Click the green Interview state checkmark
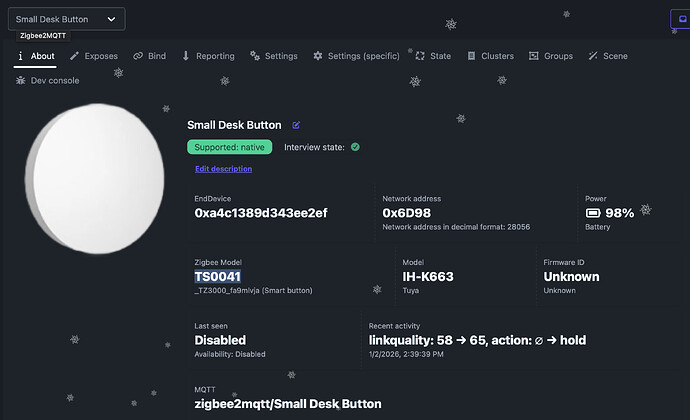Viewport: 690px width, 420px height. pos(355,147)
